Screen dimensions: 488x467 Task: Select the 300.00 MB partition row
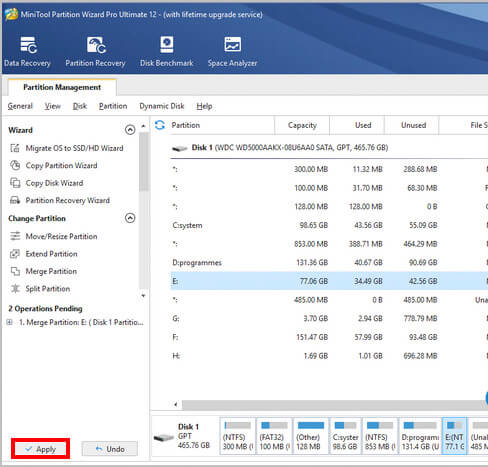(329, 169)
